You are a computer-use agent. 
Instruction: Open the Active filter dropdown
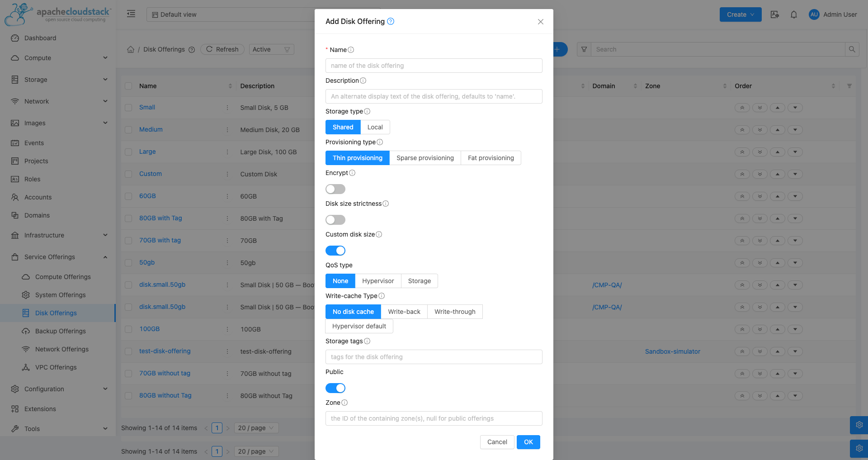(271, 49)
